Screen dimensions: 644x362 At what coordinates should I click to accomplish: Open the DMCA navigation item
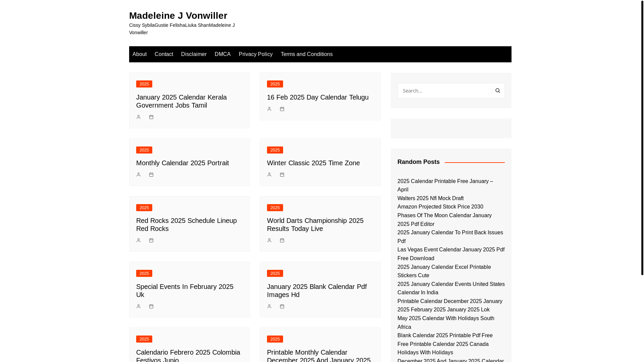223,54
